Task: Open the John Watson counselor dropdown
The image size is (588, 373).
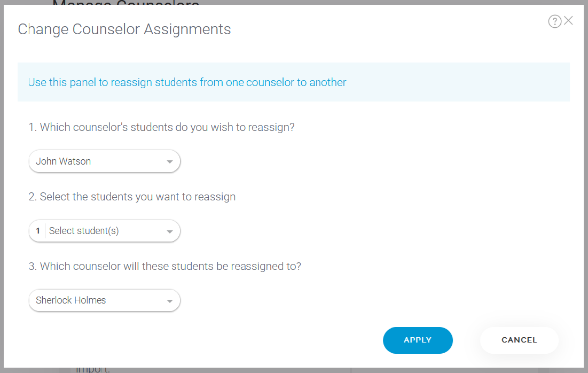Action: [x=105, y=161]
